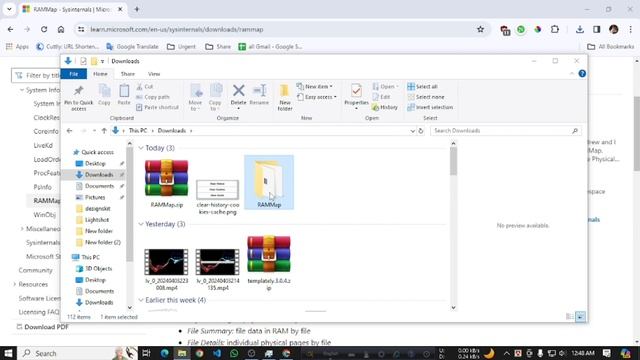Open the Urgent bookmarks folder
640x360 pixels.
pyautogui.click(x=182, y=47)
